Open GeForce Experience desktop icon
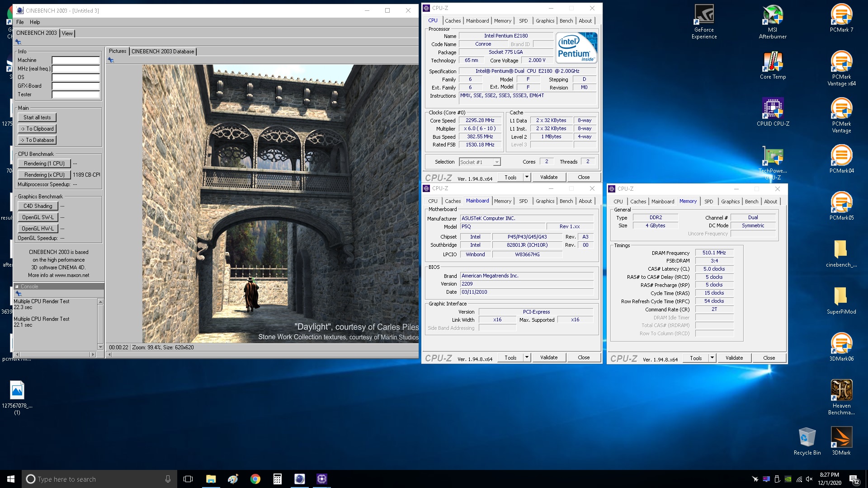The height and width of the screenshot is (488, 868). click(x=704, y=22)
